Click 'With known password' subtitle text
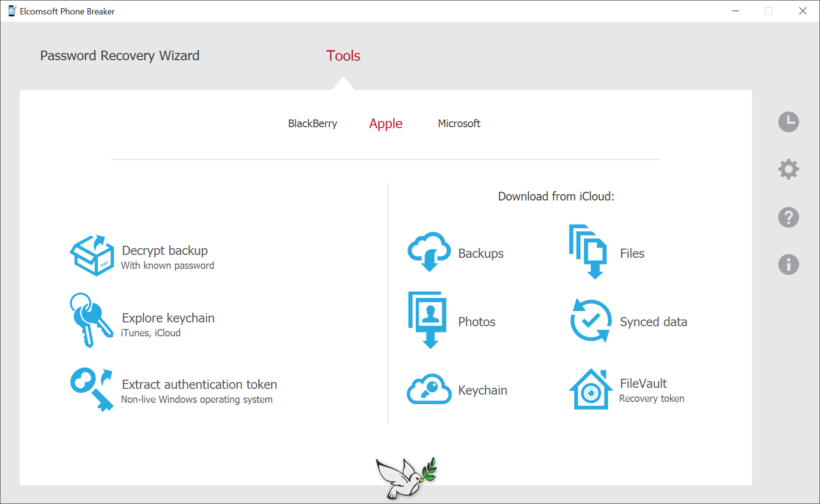 [x=168, y=265]
